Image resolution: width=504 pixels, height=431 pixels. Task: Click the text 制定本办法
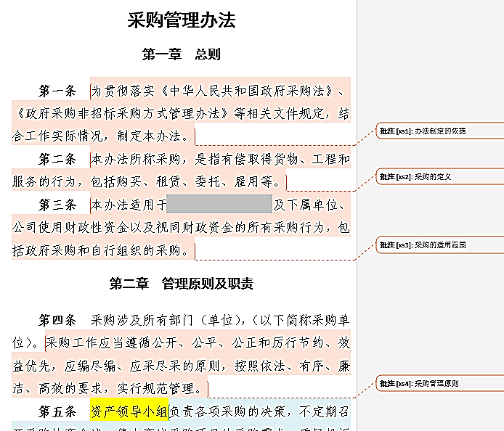149,136
